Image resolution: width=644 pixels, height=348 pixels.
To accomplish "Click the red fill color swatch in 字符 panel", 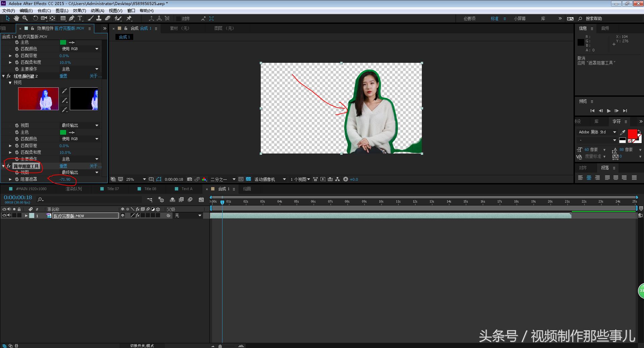I will [632, 134].
